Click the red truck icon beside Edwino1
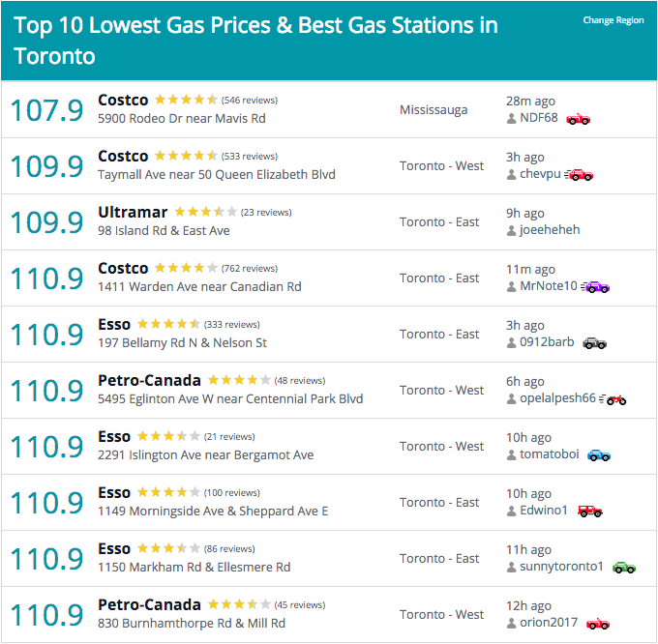 [x=590, y=512]
